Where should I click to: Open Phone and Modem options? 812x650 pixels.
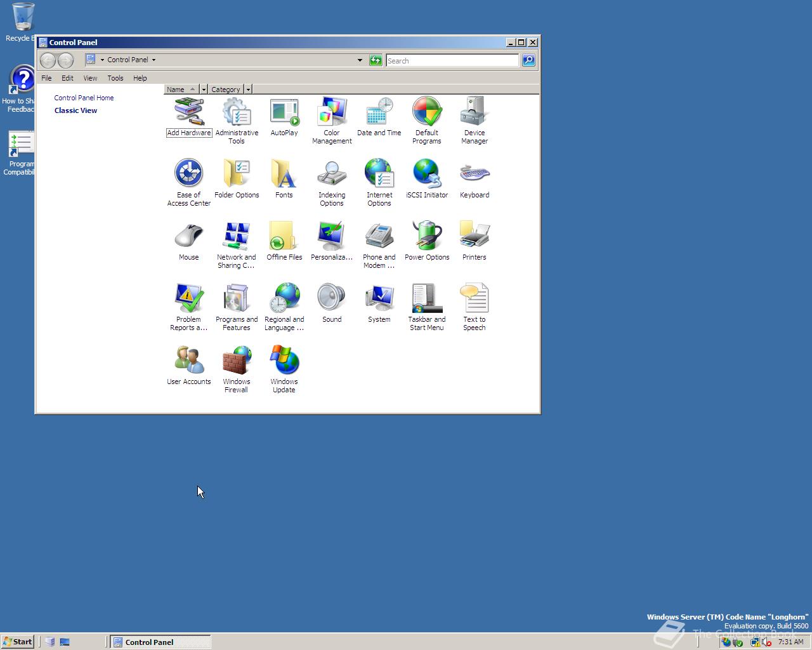click(x=379, y=245)
